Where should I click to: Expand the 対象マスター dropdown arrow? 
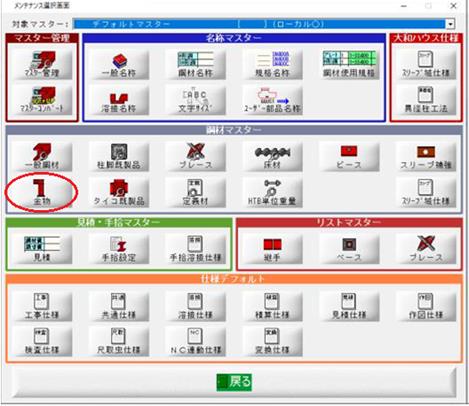tap(450, 24)
